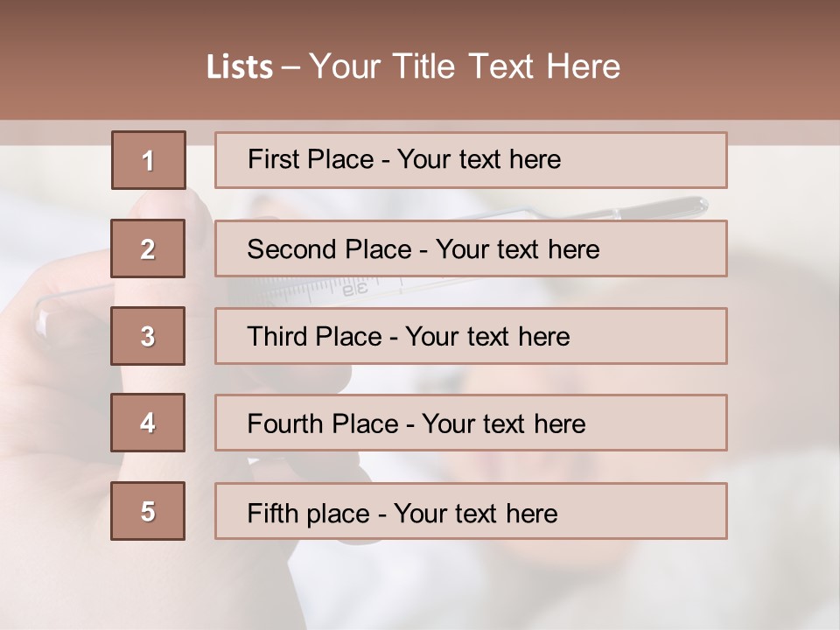
Task: Click the number 5 box
Action: [148, 511]
